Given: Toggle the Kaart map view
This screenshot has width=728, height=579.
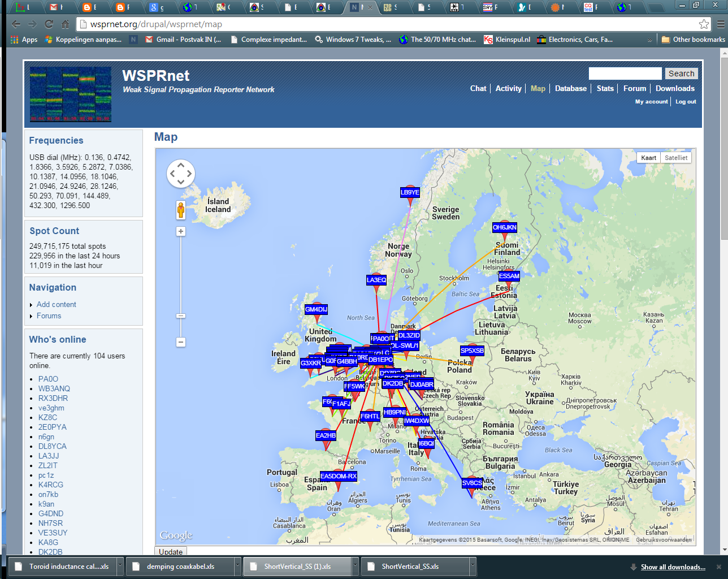Looking at the screenshot, I should 649,157.
